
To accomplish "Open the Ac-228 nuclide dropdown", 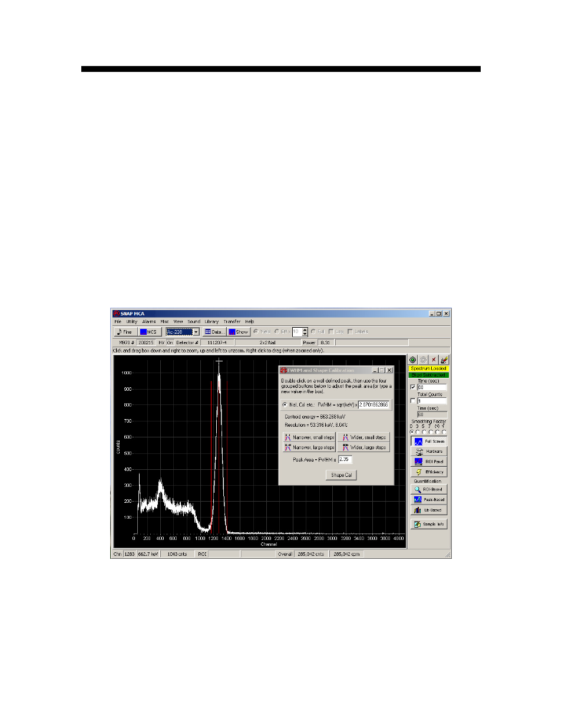I will [x=196, y=332].
